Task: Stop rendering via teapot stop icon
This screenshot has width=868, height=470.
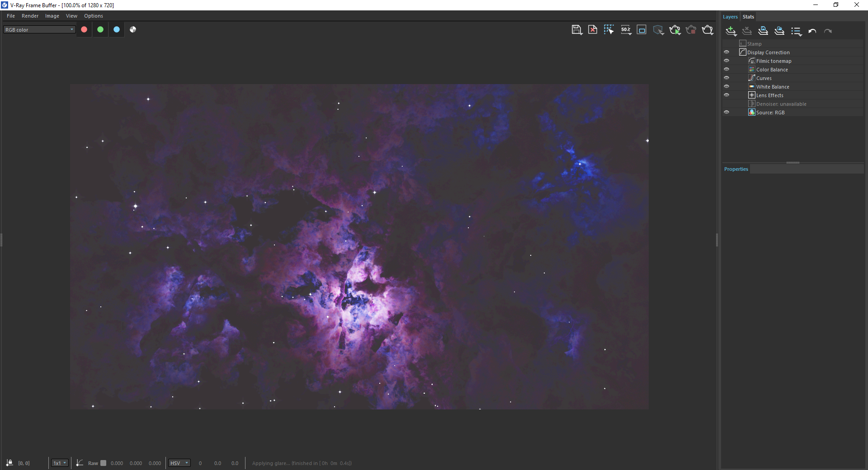Action: point(691,30)
